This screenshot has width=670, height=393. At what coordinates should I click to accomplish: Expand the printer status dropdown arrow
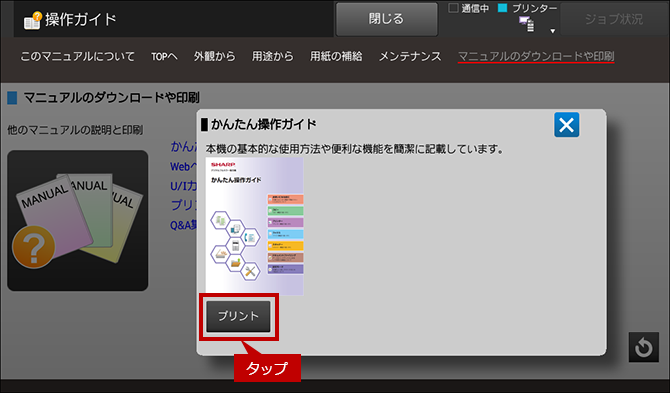pyautogui.click(x=552, y=31)
